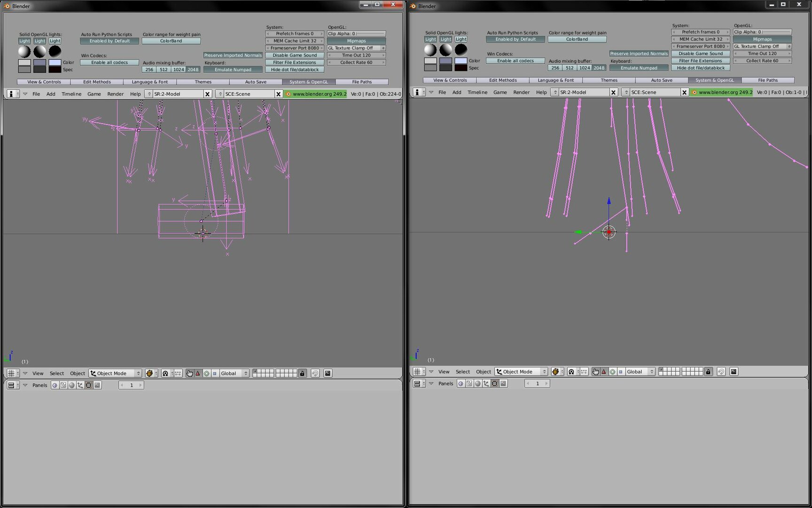
Task: Toggle Emulate Numpad in right window
Action: click(x=639, y=68)
